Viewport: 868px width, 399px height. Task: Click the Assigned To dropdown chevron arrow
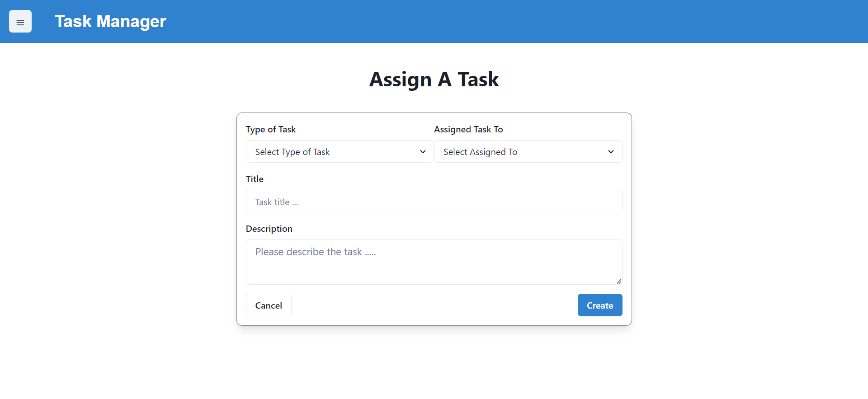(x=611, y=152)
